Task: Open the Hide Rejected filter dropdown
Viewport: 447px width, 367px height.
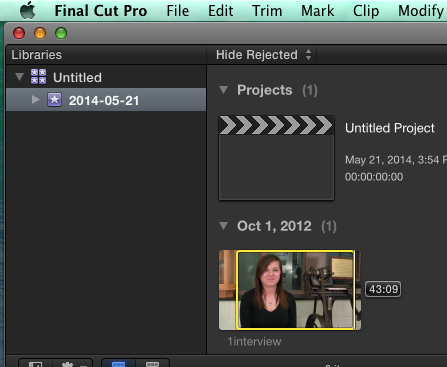Action: coord(263,55)
